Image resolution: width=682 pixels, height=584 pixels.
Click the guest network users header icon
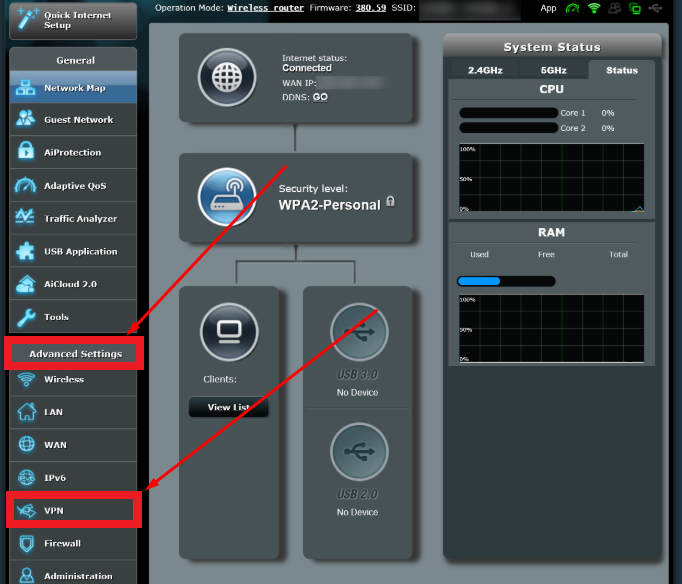click(616, 8)
